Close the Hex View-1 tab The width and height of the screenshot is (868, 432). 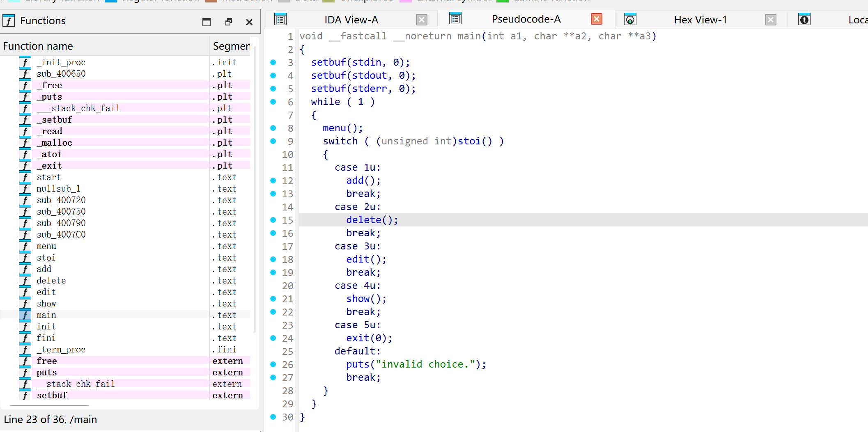click(771, 20)
